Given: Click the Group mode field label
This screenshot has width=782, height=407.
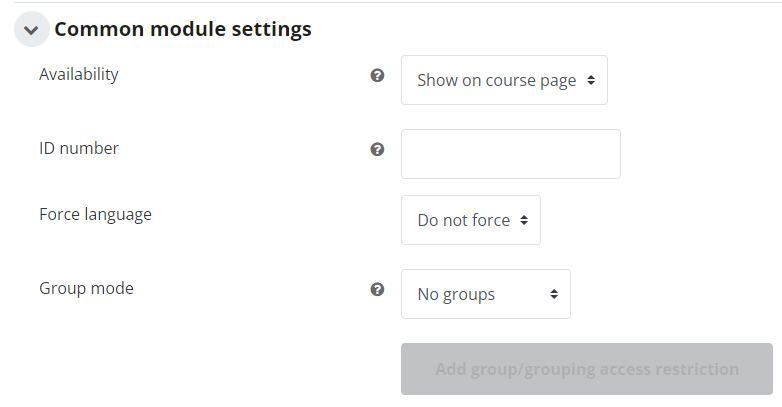Looking at the screenshot, I should (86, 288).
